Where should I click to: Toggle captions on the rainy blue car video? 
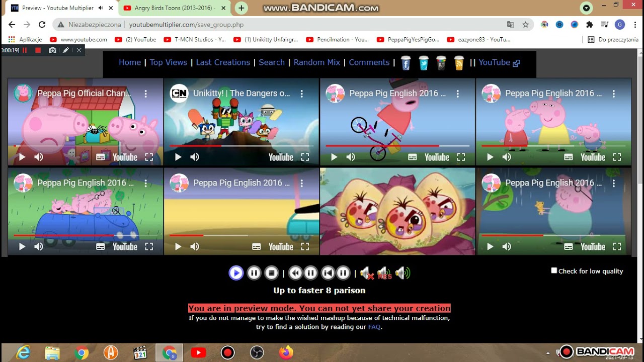(x=101, y=246)
